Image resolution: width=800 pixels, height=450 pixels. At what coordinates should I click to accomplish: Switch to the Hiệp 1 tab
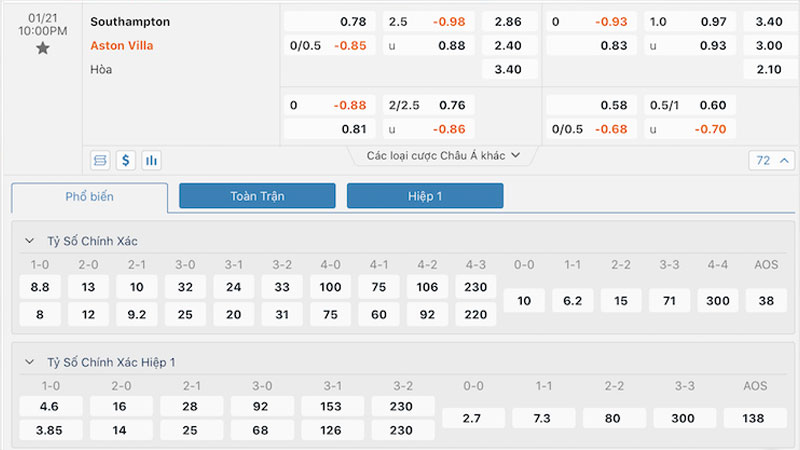click(x=425, y=197)
